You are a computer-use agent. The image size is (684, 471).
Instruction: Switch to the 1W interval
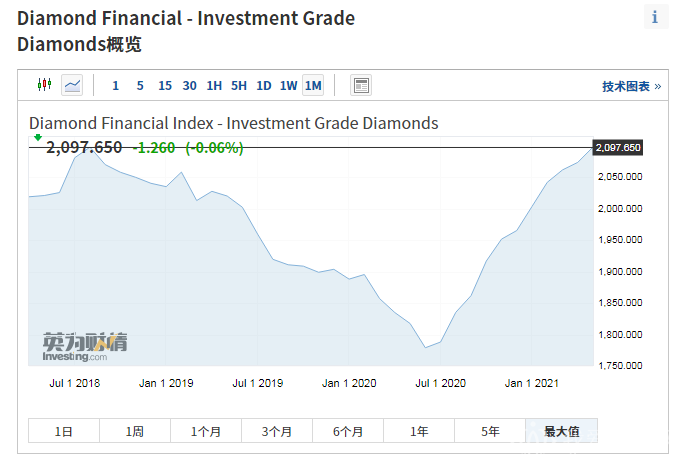click(x=288, y=86)
